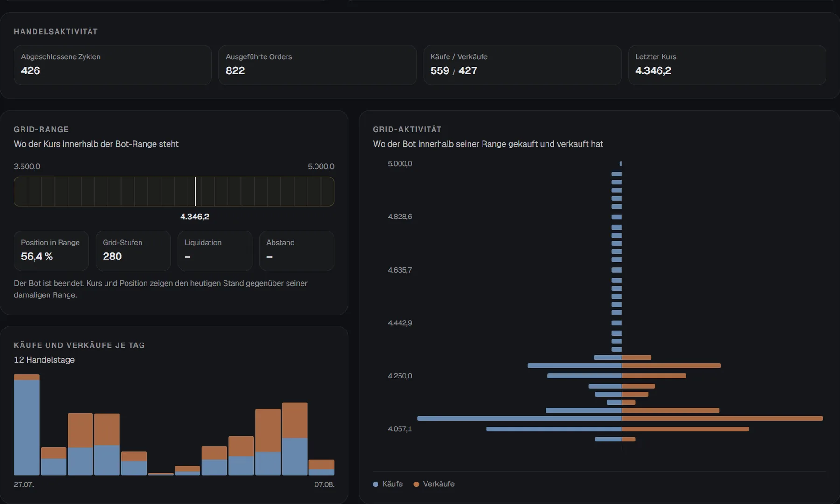Click the grid activity chart subtitle text
The image size is (840, 504).
click(x=488, y=144)
